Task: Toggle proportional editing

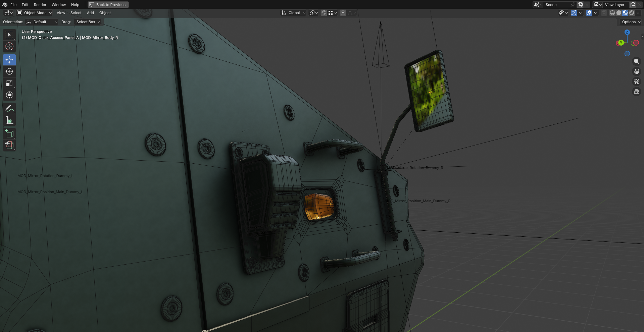Action: [343, 13]
